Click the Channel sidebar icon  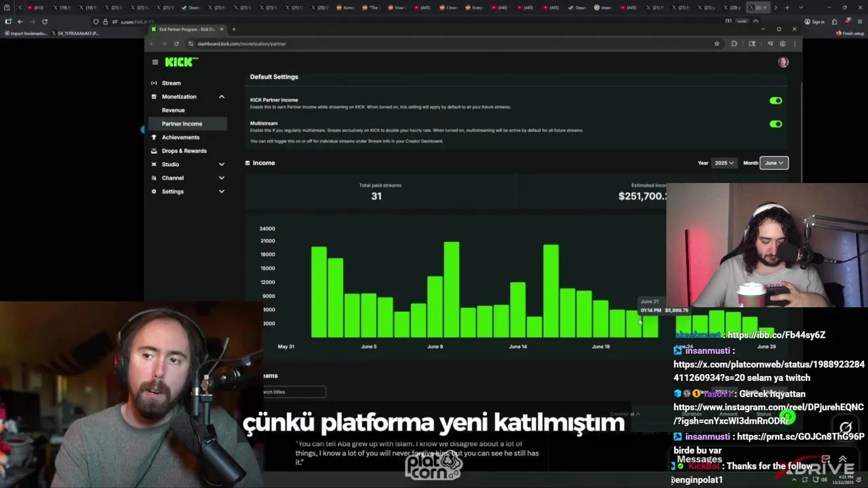154,178
